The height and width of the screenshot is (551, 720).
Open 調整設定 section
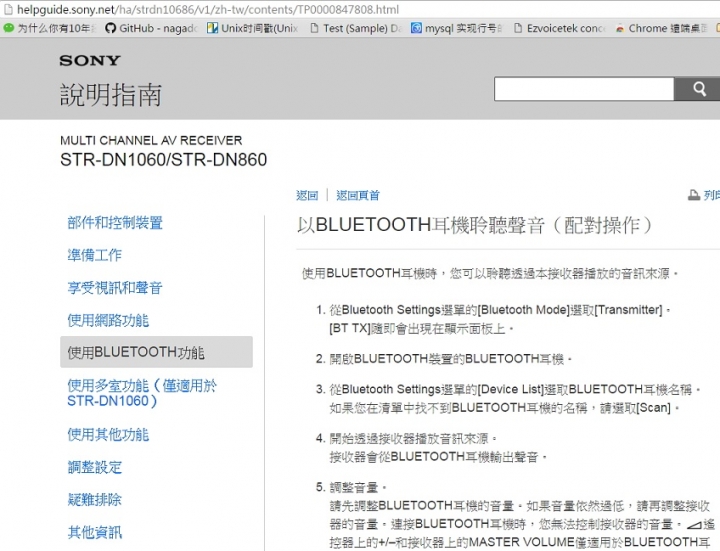pos(95,467)
